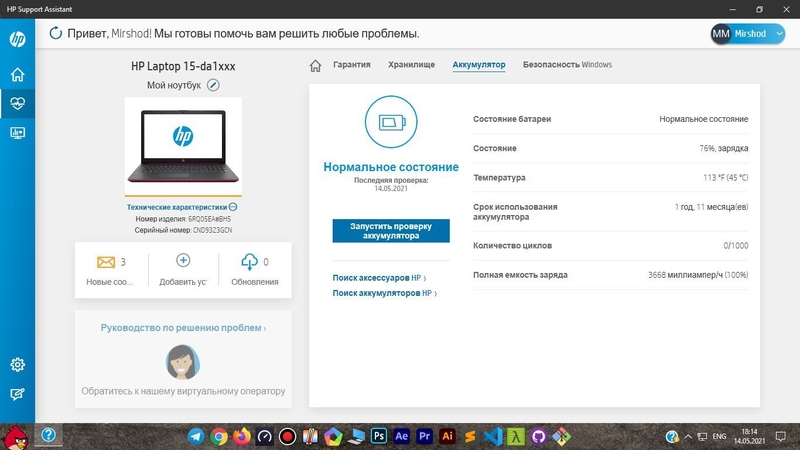Click 'Обратитесь к нашему виртуальному оператору'
Screen dimensions: 800x450
[183, 391]
